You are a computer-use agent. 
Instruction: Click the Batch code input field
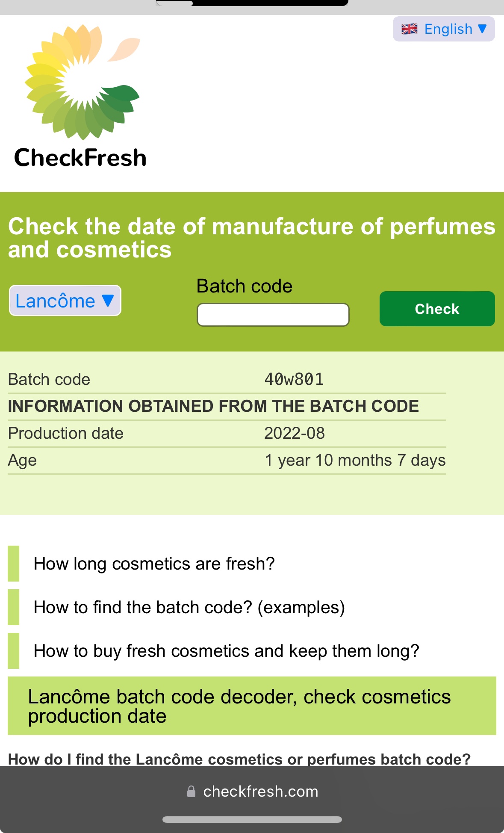click(x=273, y=315)
